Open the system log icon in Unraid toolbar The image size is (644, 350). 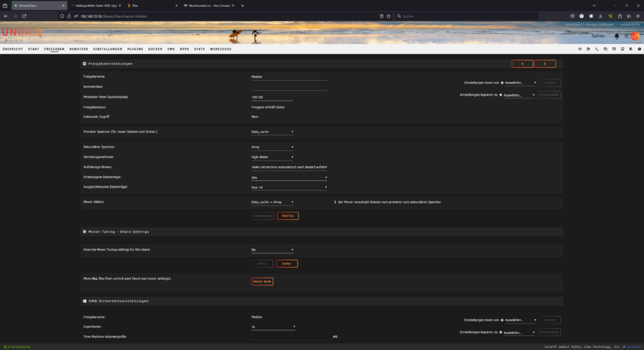pos(631,49)
